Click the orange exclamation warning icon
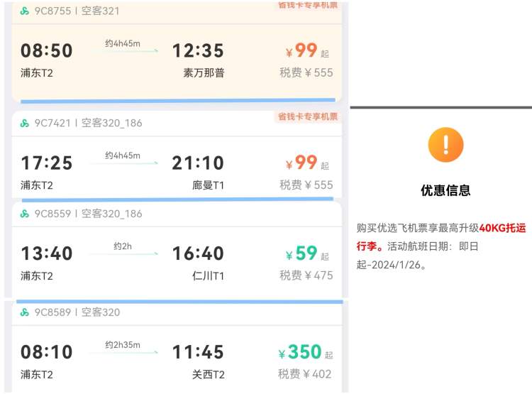The height and width of the screenshot is (394, 532). point(445,145)
